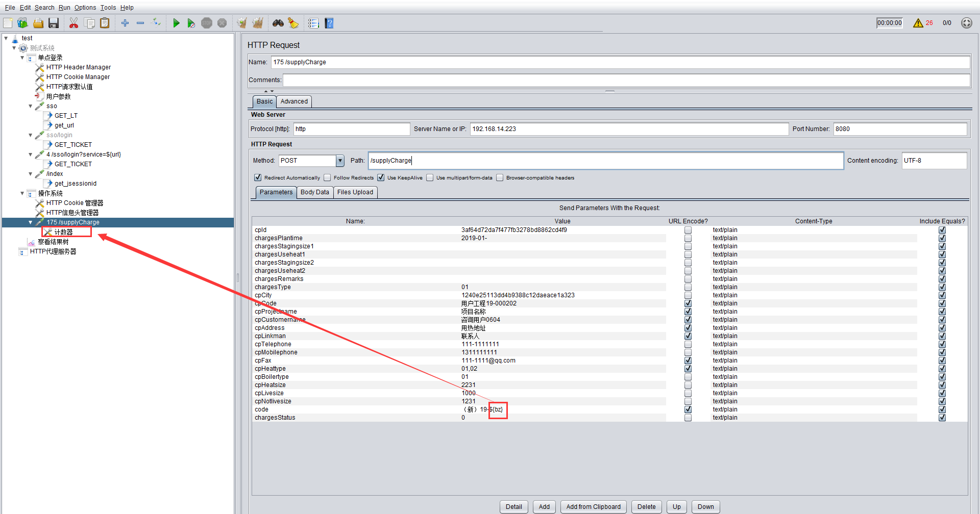
Task: Click the Cut scissors icon
Action: [74, 23]
